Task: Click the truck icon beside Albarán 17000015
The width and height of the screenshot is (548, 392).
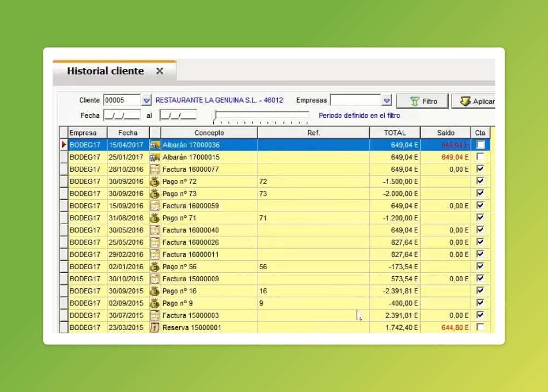Action: (x=155, y=157)
